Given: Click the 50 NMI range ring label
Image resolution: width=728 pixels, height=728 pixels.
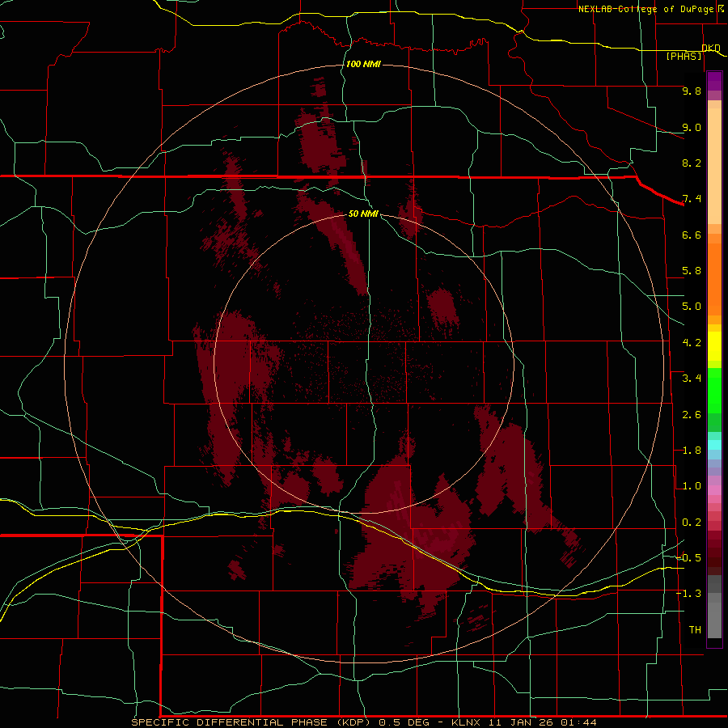Looking at the screenshot, I should [363, 214].
